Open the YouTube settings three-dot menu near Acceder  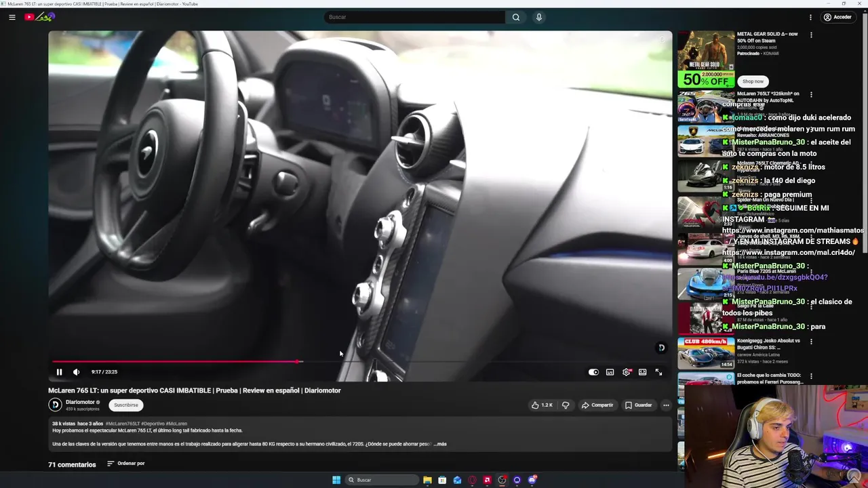click(810, 17)
